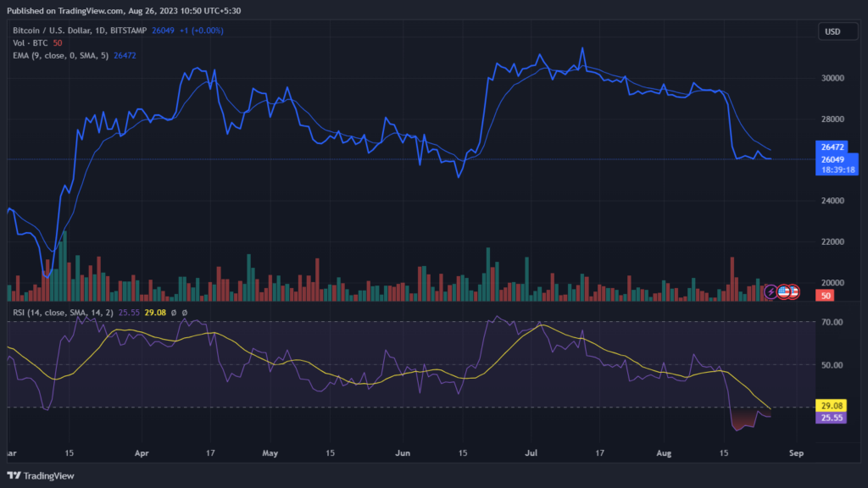Select the blue 26472 EMA price label
This screenshot has height=488, width=868.
tap(834, 147)
